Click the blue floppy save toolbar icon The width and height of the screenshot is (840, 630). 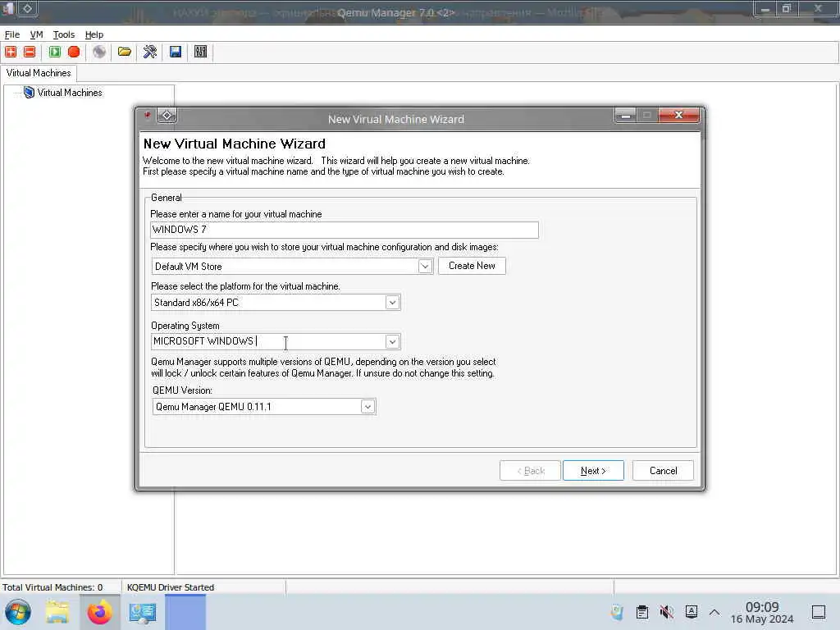tap(176, 52)
